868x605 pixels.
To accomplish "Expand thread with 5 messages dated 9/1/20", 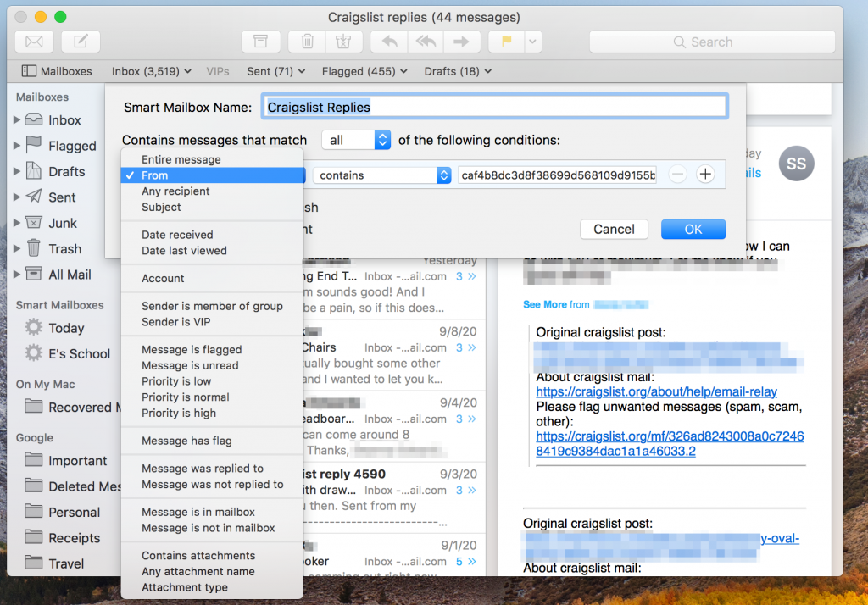I will [465, 561].
